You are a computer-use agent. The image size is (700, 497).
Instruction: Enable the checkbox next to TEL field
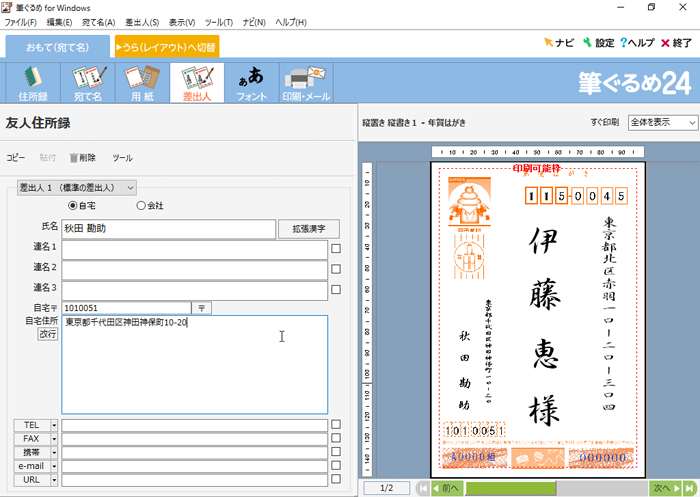pyautogui.click(x=337, y=425)
